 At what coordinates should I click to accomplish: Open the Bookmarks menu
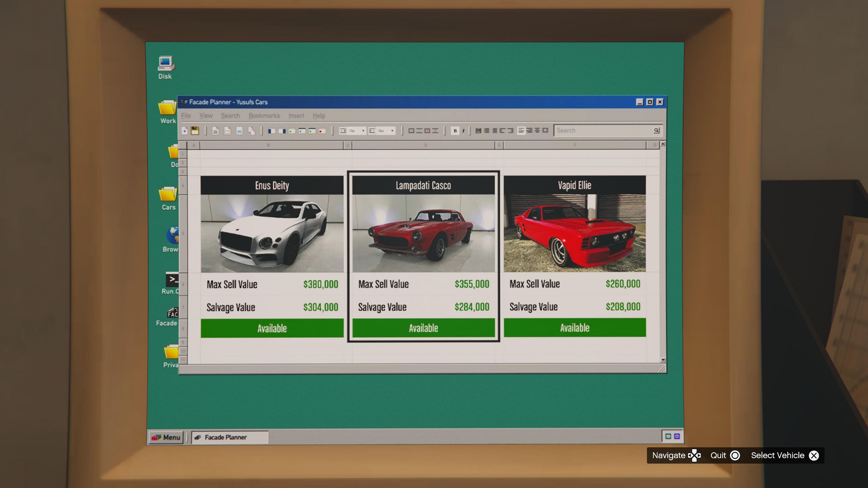(x=264, y=116)
